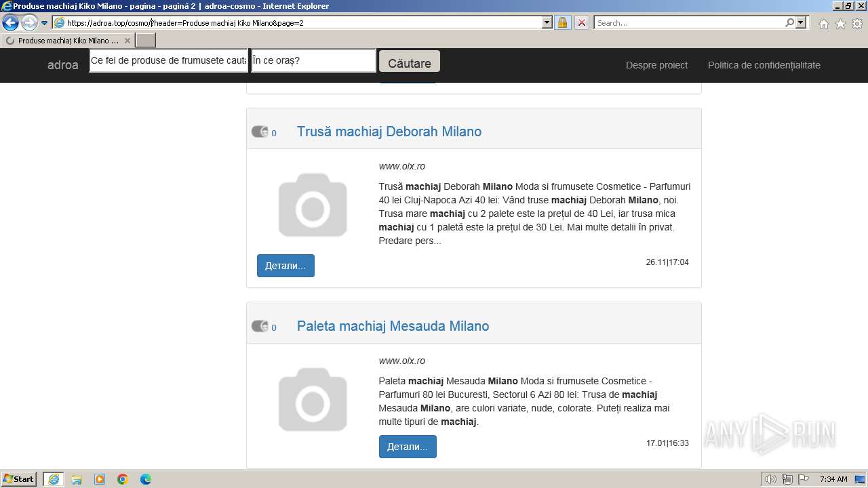868x488 pixels.
Task: Open Politica de confidențialitate link
Action: pyautogui.click(x=764, y=65)
